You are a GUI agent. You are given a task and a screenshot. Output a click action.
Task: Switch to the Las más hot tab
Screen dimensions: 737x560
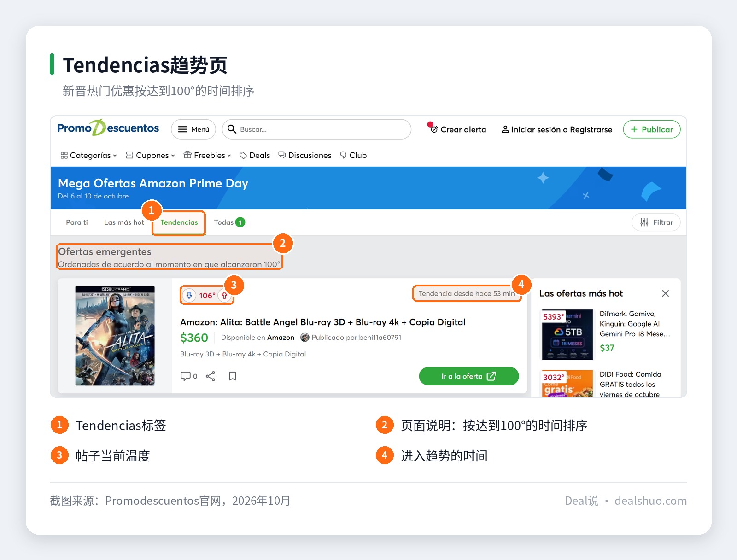point(124,222)
